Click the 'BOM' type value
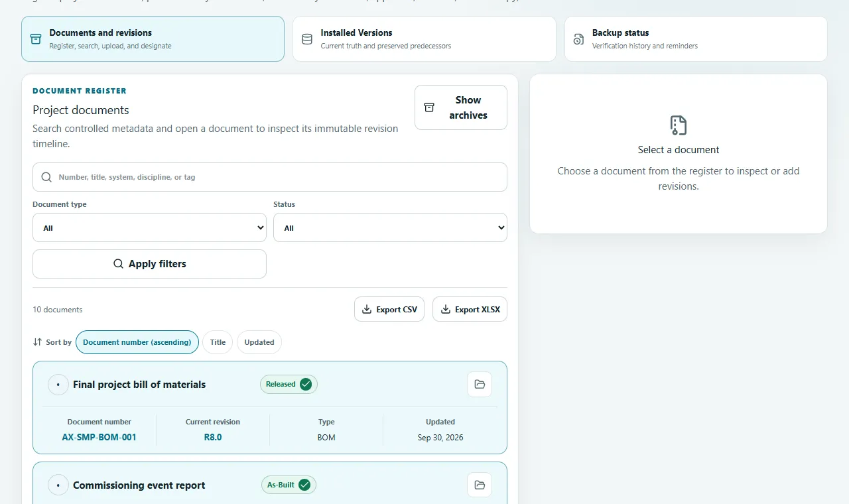The image size is (849, 504). pos(326,438)
